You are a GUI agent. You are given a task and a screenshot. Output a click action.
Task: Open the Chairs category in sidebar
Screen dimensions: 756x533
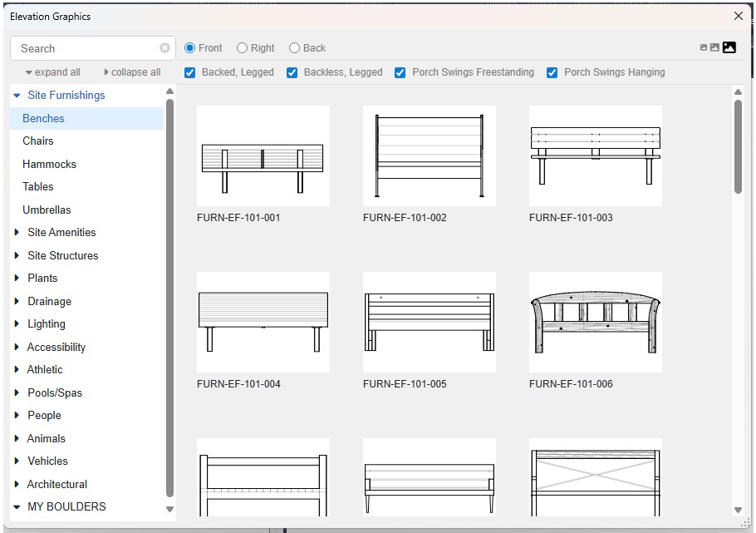[38, 141]
